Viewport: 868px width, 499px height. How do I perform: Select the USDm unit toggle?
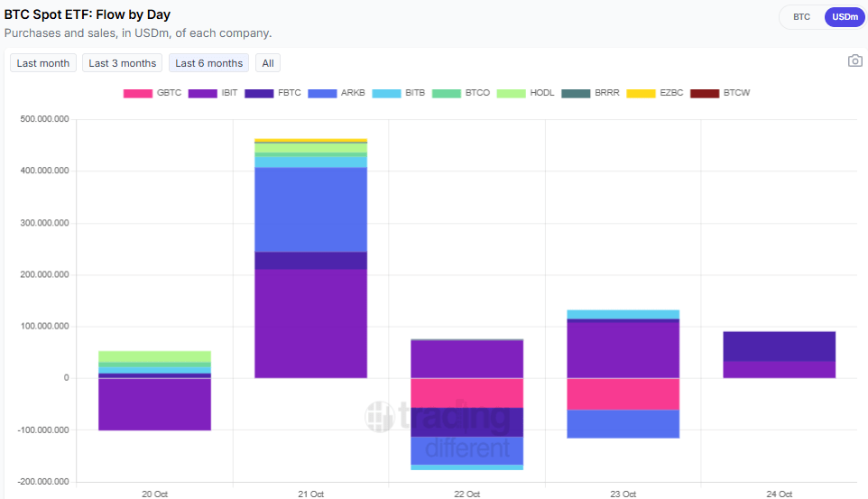(845, 17)
